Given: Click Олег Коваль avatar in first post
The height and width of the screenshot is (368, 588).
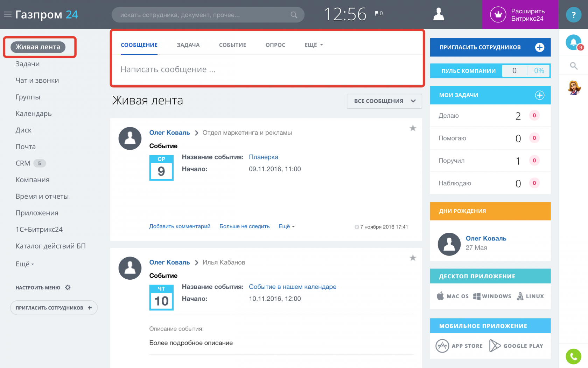Looking at the screenshot, I should pos(130,138).
